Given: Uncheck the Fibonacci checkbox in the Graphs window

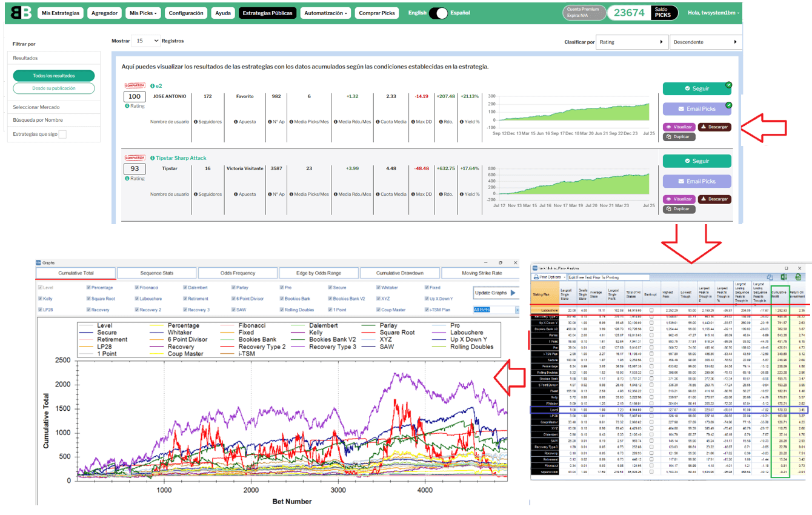Looking at the screenshot, I should (137, 288).
